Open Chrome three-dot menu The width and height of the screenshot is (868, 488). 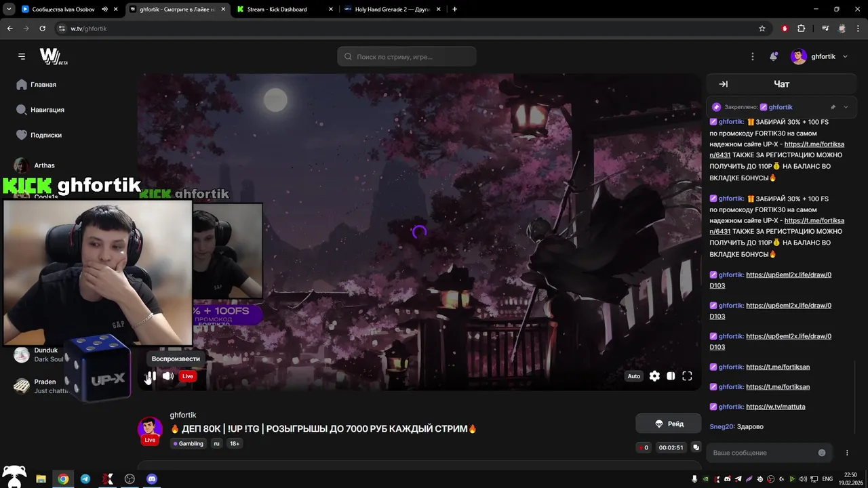tap(859, 28)
